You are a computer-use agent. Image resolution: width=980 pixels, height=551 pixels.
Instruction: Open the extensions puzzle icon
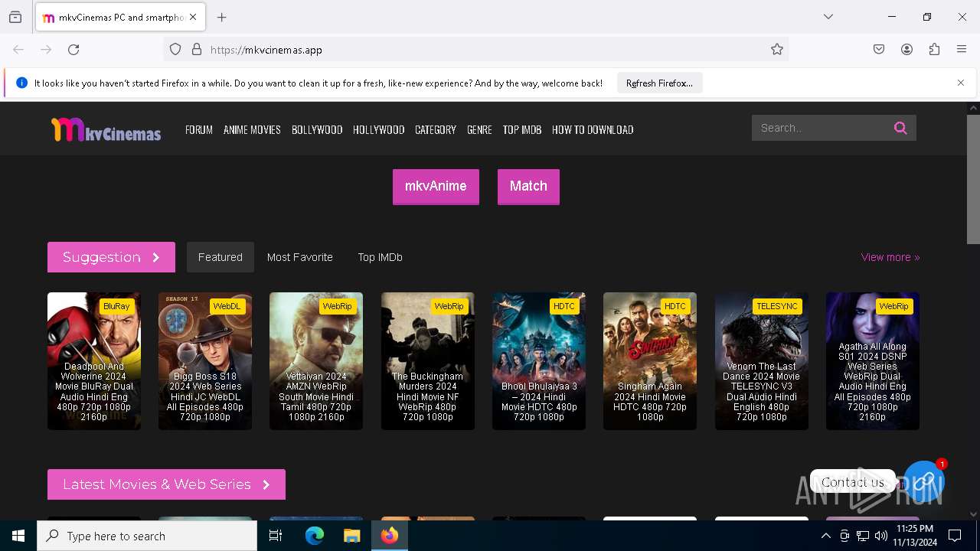pyautogui.click(x=934, y=50)
